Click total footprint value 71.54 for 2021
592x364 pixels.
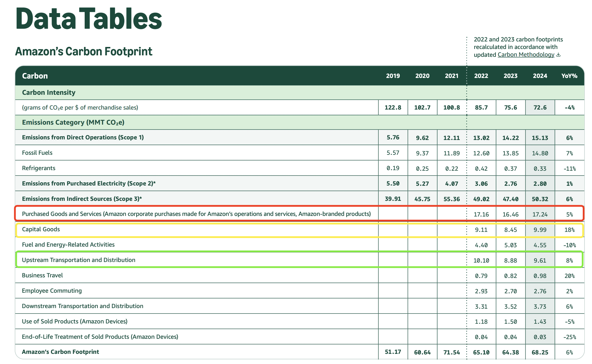coord(452,352)
